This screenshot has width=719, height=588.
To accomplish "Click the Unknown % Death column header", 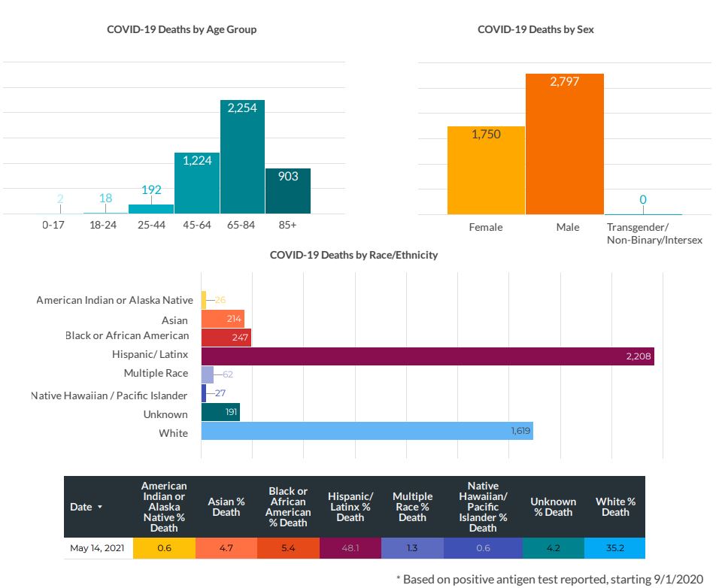I will tap(553, 507).
